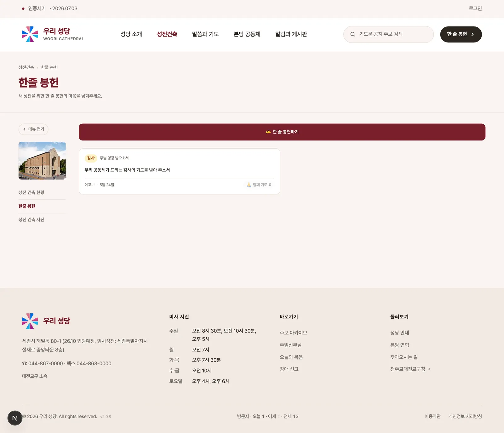
Task: Click date text 2026.07.03
Action: [65, 9]
